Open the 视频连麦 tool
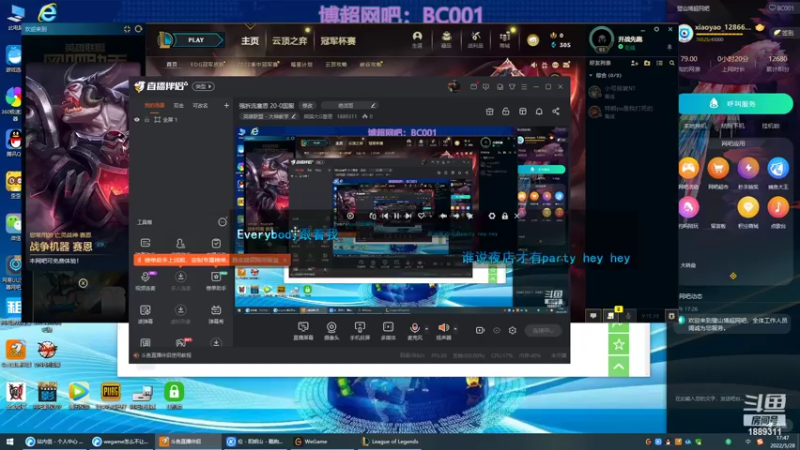The width and height of the screenshot is (800, 450). [145, 280]
